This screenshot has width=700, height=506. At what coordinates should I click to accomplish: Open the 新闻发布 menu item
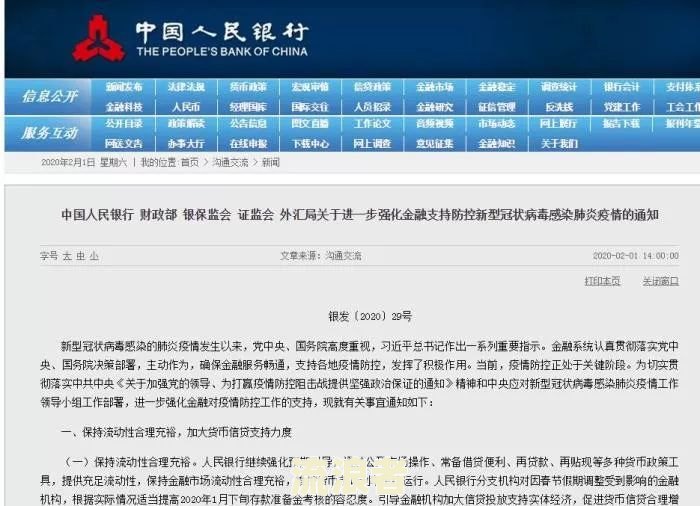coord(124,87)
